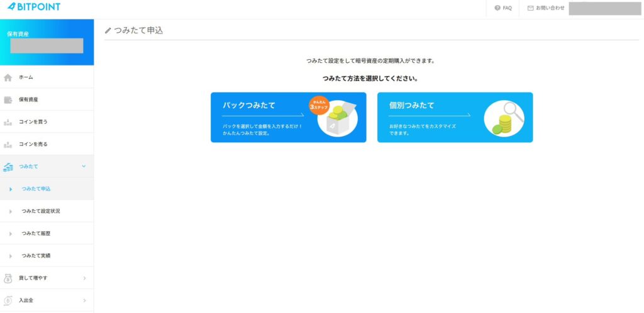The height and width of the screenshot is (313, 644).
Task: Collapse the つみたて menu chevron
Action: 84,166
